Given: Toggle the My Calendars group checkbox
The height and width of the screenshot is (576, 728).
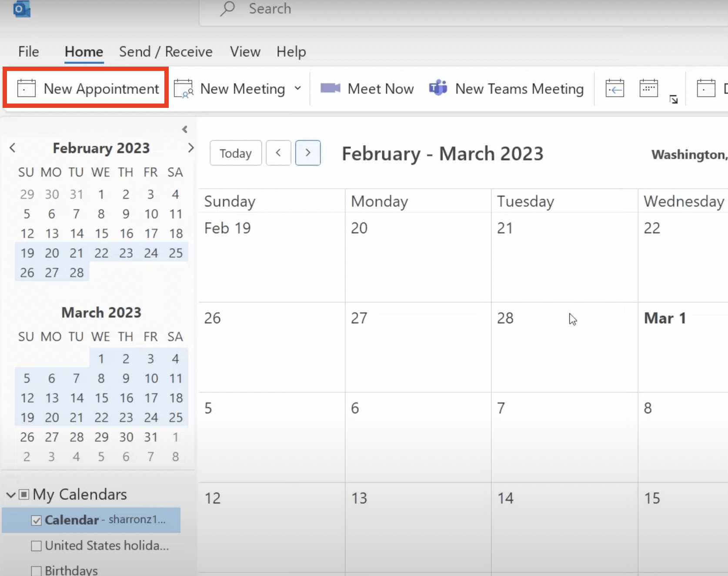Looking at the screenshot, I should [24, 495].
